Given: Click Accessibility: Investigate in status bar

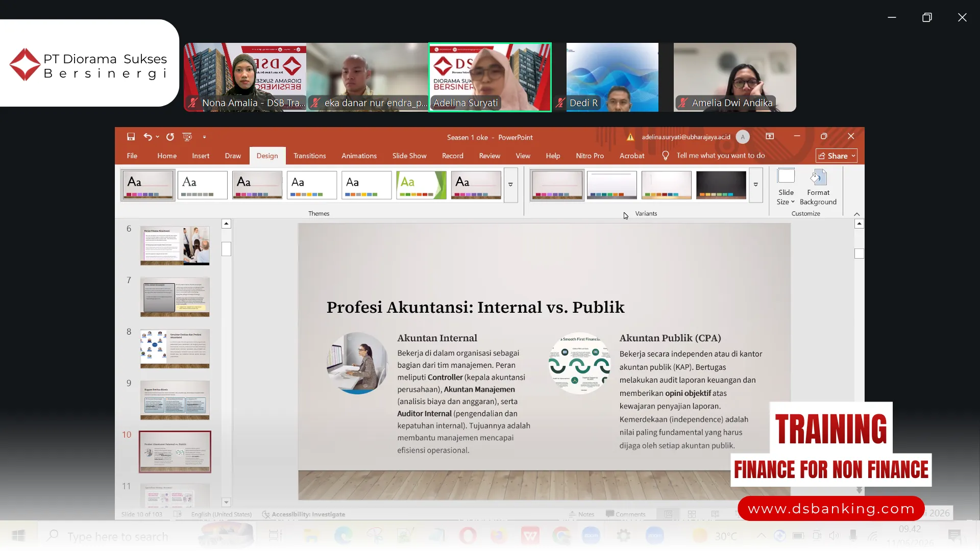Looking at the screenshot, I should (x=303, y=514).
